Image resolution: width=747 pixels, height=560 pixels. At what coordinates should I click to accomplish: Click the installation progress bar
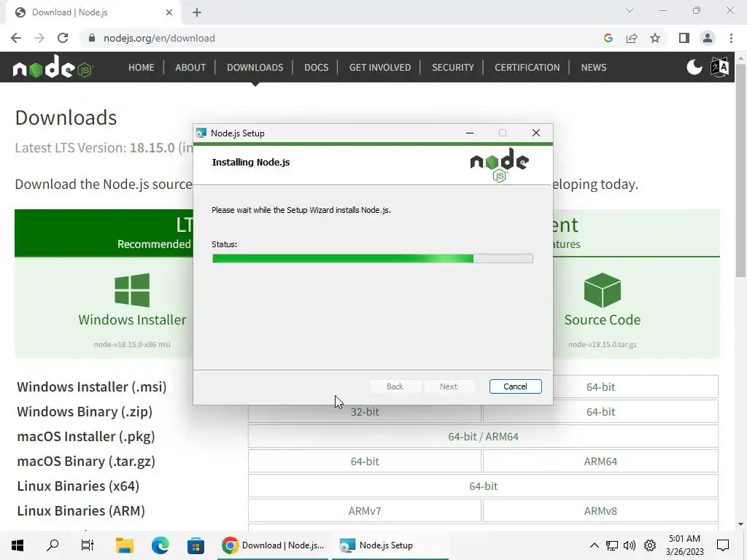click(x=373, y=259)
